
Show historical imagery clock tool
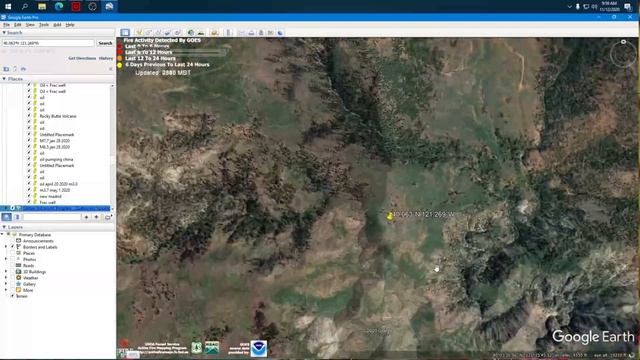(191, 33)
